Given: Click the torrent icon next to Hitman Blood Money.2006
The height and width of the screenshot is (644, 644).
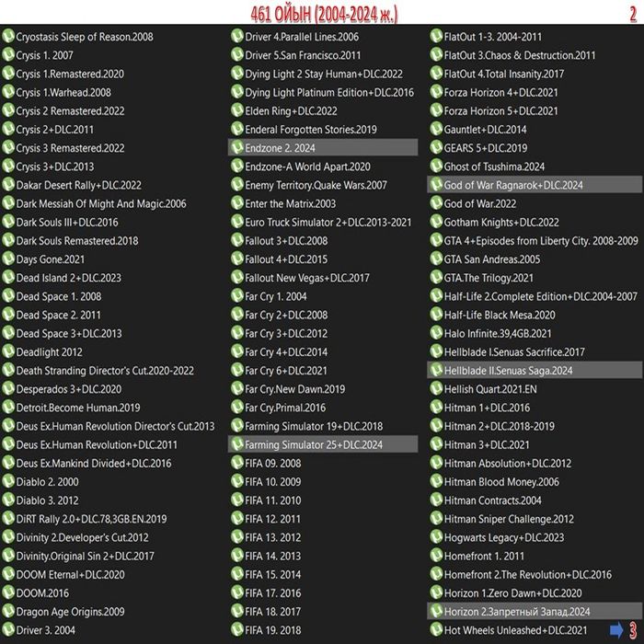Looking at the screenshot, I should pos(436,481).
